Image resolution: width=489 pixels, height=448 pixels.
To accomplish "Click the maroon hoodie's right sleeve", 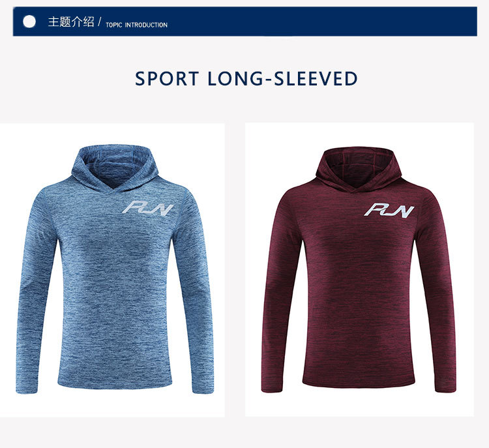I will tap(437, 290).
